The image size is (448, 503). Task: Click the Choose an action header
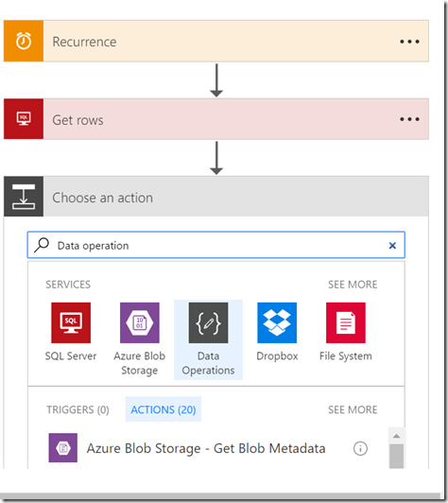(216, 197)
